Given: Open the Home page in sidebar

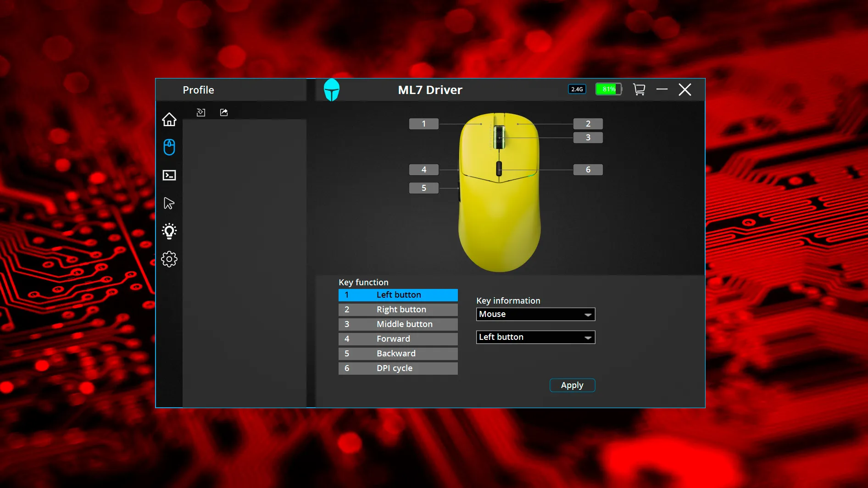Looking at the screenshot, I should pos(169,119).
